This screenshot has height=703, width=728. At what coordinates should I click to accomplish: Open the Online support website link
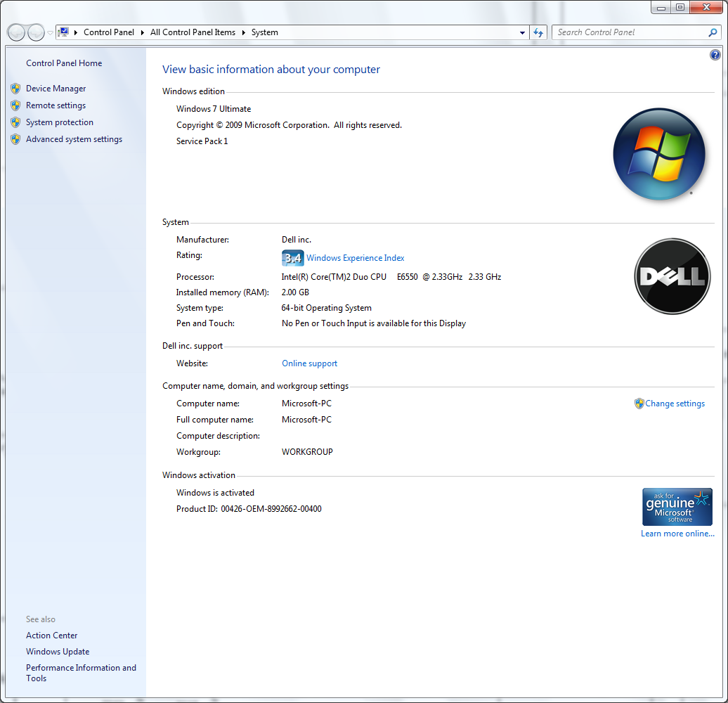tap(309, 363)
